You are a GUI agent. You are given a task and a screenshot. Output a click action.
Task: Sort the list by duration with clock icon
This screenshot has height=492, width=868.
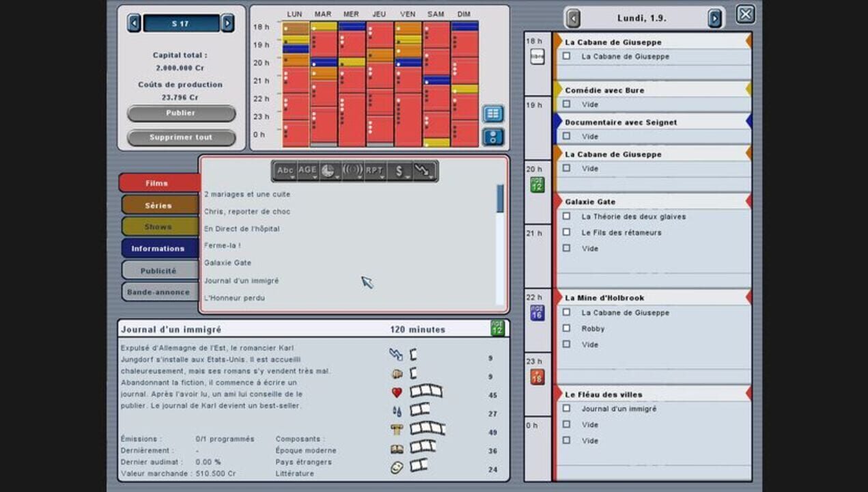(328, 169)
